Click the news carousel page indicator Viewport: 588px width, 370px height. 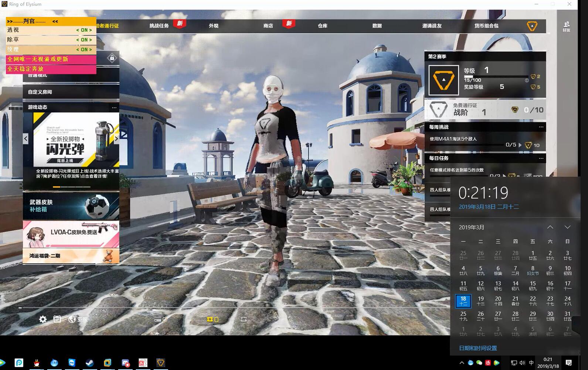[71, 187]
